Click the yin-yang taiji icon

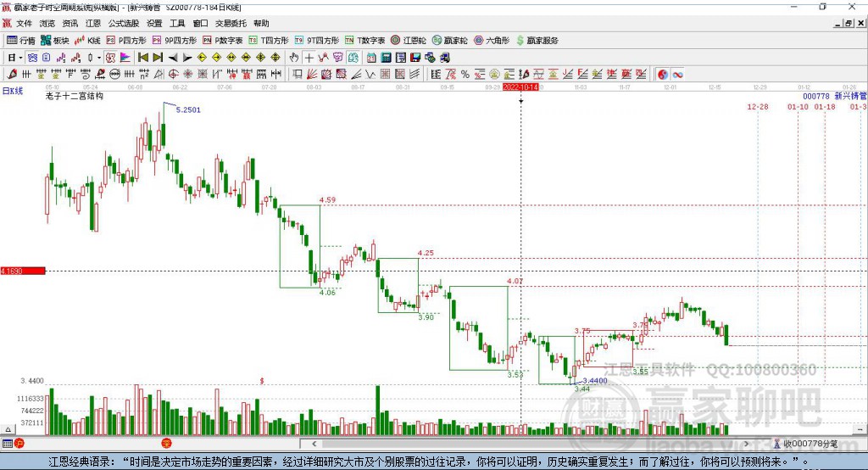click(663, 75)
